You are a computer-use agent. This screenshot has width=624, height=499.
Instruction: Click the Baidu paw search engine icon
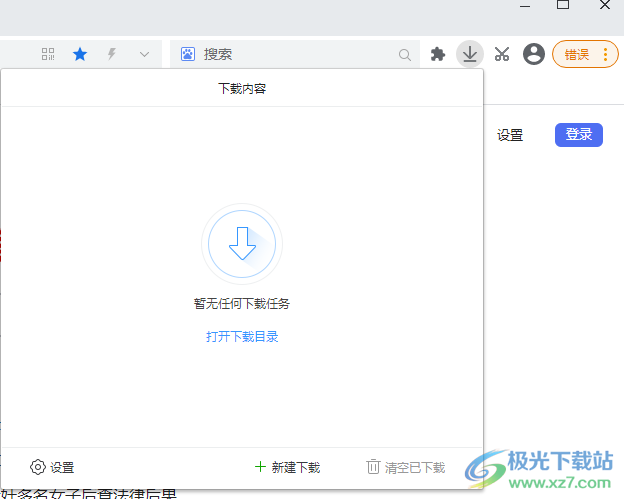[x=188, y=54]
